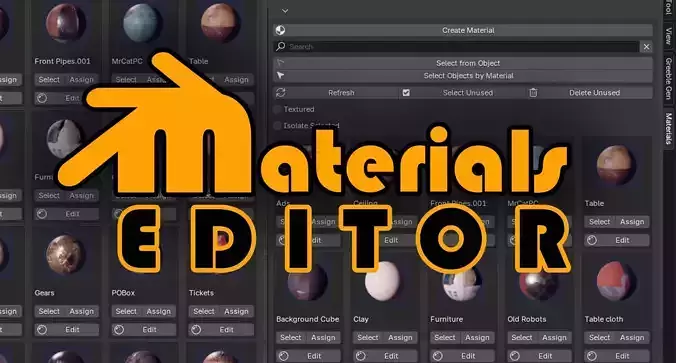Click the Select Objects by Material cursor icon
This screenshot has height=363, width=676.
[280, 75]
